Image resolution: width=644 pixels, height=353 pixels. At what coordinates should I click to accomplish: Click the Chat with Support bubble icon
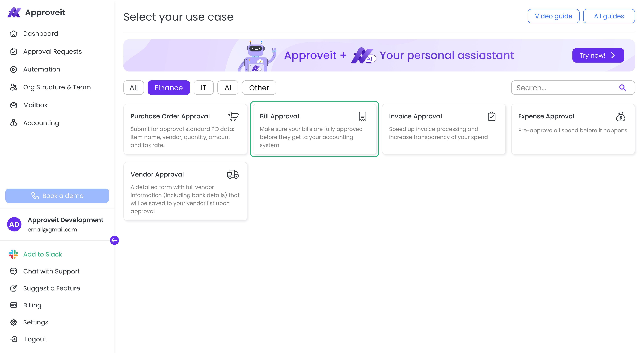14,271
